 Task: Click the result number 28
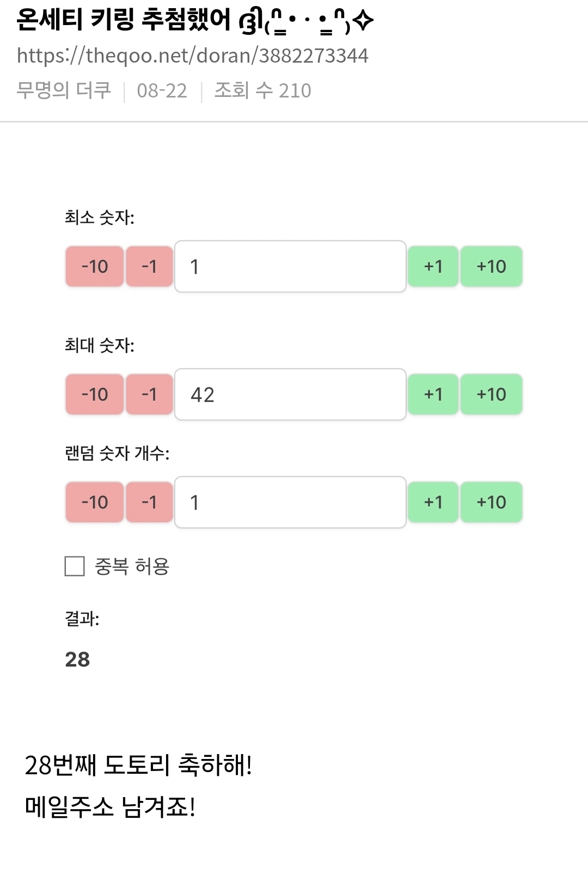(77, 659)
